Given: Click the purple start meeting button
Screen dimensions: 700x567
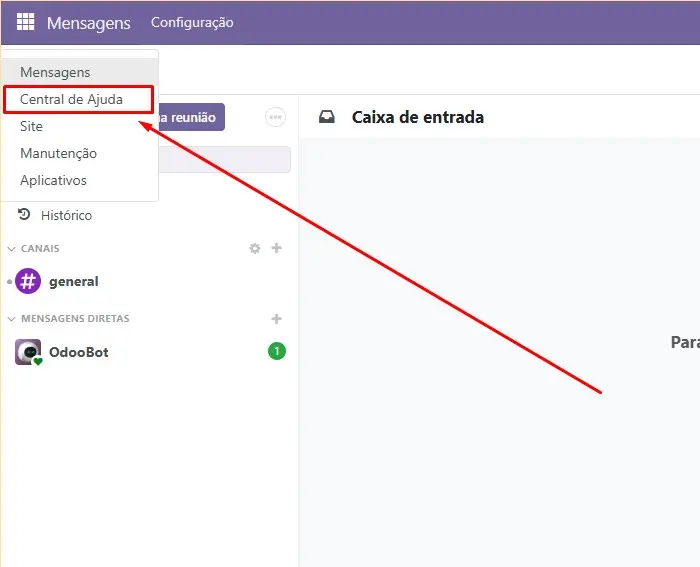Looking at the screenshot, I should point(191,117).
